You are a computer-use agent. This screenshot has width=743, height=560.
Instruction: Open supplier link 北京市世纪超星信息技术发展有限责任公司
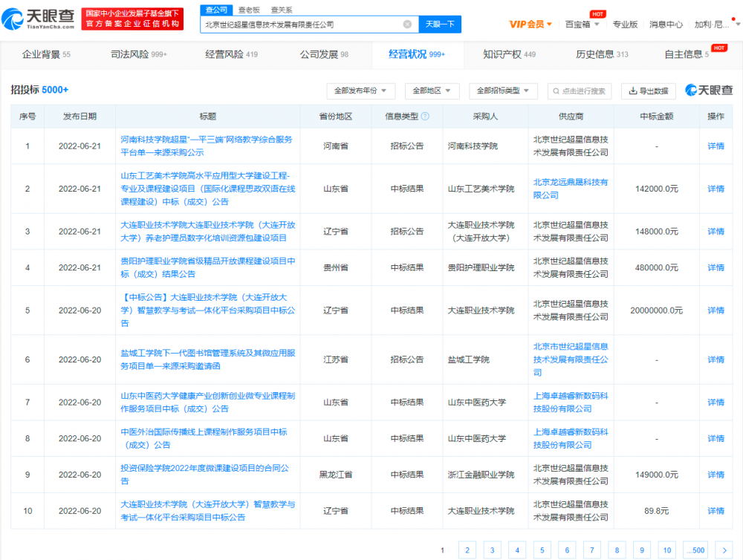tap(571, 359)
